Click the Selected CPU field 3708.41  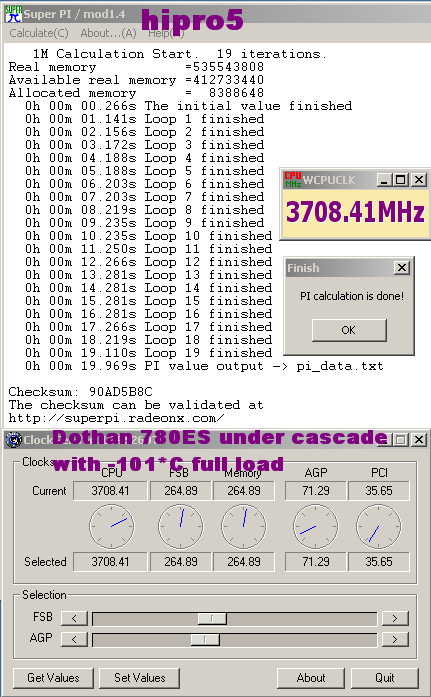coord(110,562)
